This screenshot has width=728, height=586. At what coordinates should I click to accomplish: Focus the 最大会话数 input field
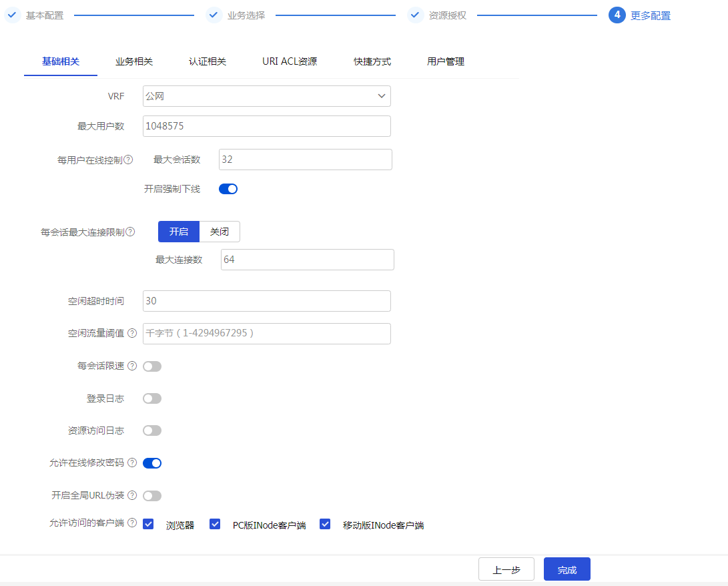point(306,160)
